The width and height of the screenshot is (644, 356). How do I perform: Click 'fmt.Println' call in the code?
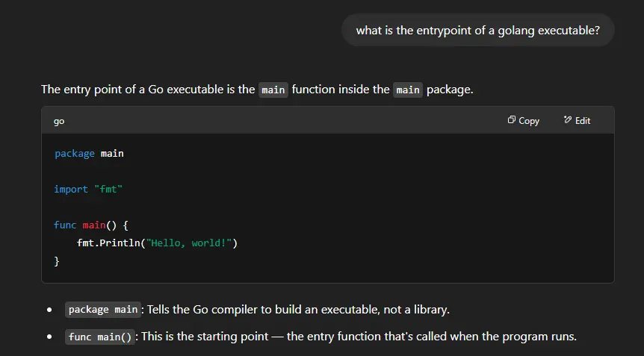coord(109,243)
